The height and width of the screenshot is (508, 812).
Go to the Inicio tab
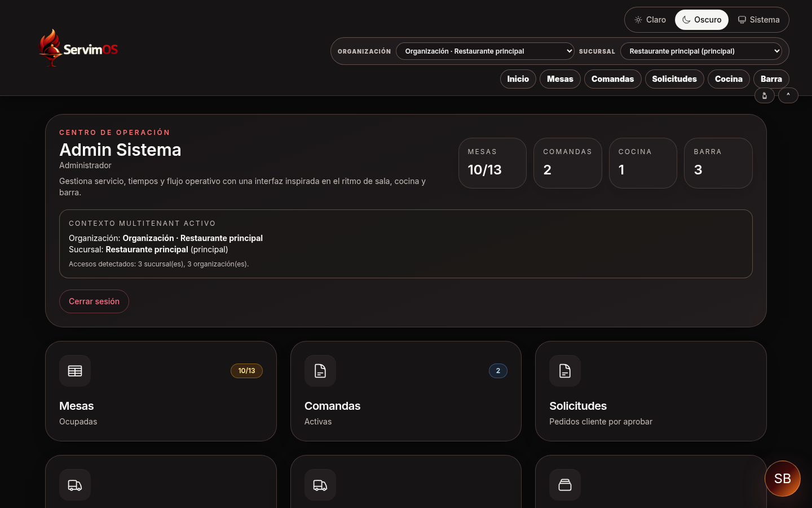(x=518, y=79)
